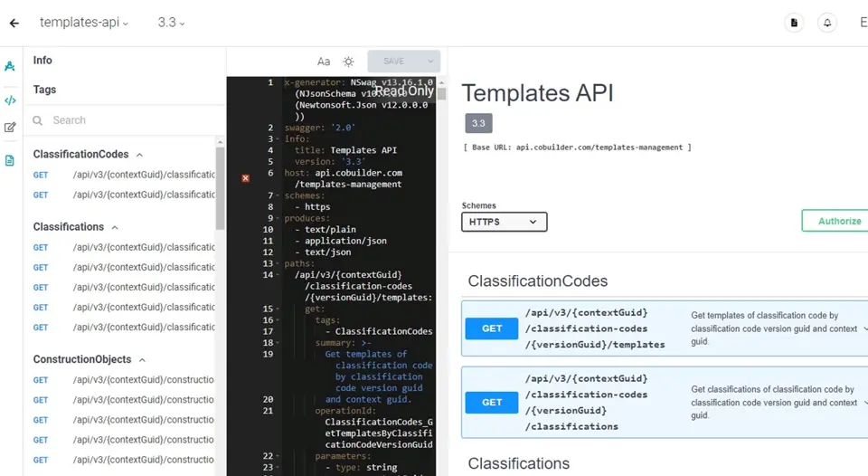Fold the get block at line 15
Viewport: 868px width, 476px height.
pos(278,309)
